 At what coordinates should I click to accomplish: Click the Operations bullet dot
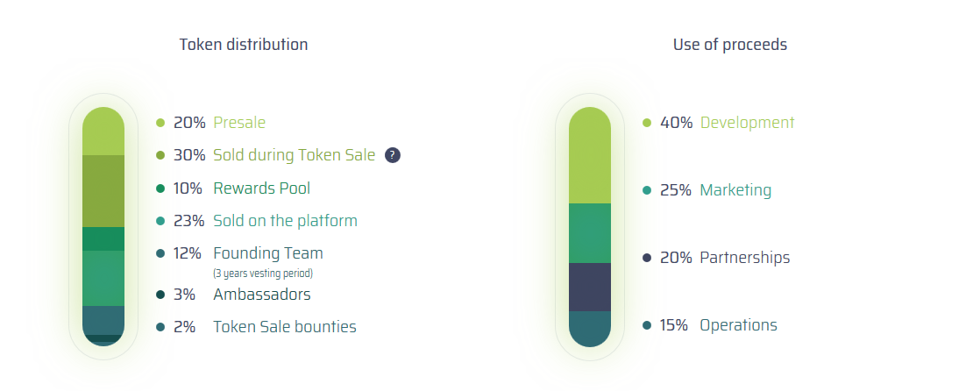point(647,325)
